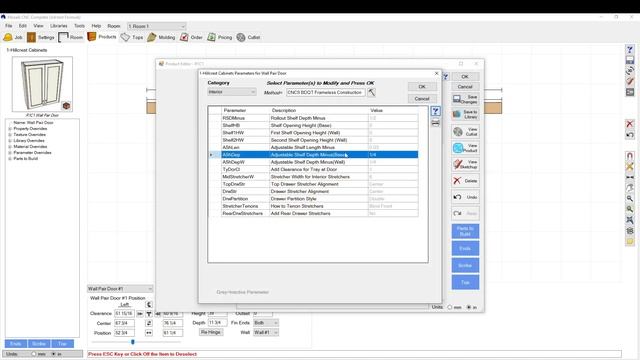Open the Job toolbar button
This screenshot has width=640, height=360.
coord(13,37)
